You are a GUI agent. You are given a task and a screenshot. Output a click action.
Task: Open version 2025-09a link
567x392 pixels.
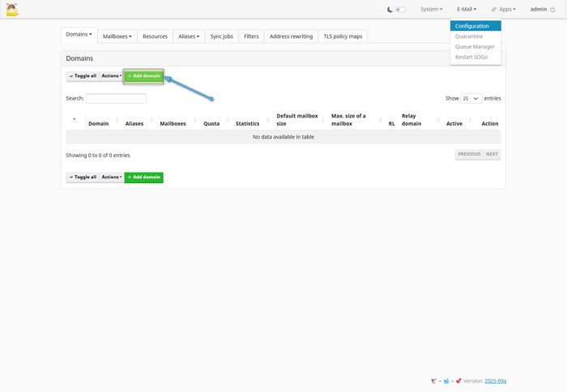pyautogui.click(x=496, y=381)
